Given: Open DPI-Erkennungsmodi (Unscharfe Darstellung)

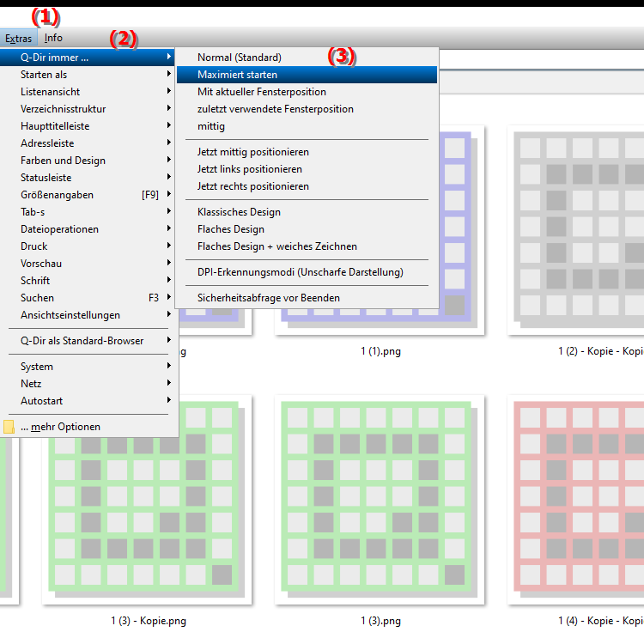Looking at the screenshot, I should 307,272.
